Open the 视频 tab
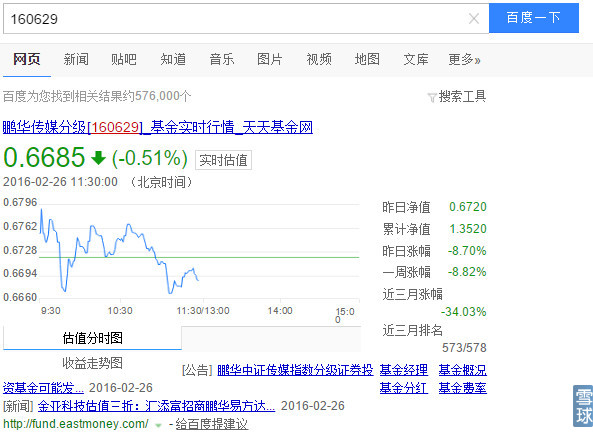The height and width of the screenshot is (435, 593). pos(319,59)
